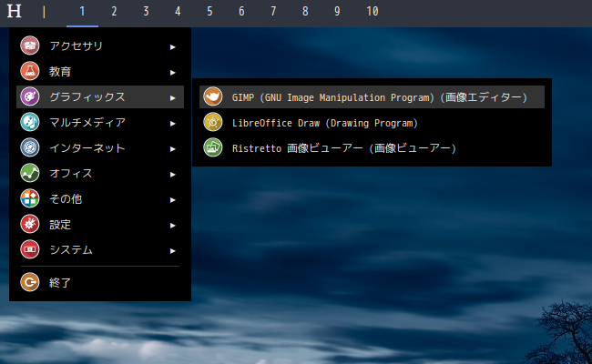Click the LibreOffice Draw icon
The width and height of the screenshot is (592, 364).
tap(213, 122)
